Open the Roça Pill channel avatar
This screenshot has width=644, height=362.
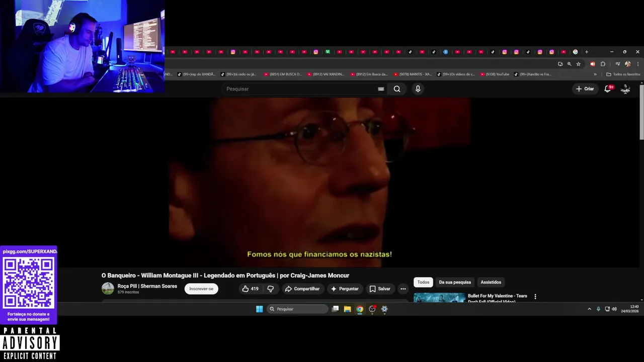(108, 289)
